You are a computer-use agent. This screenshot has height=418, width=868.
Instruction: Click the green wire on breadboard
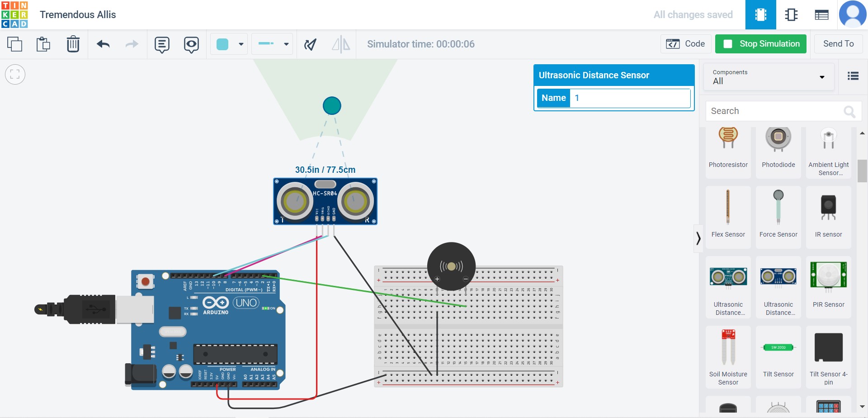pyautogui.click(x=364, y=290)
